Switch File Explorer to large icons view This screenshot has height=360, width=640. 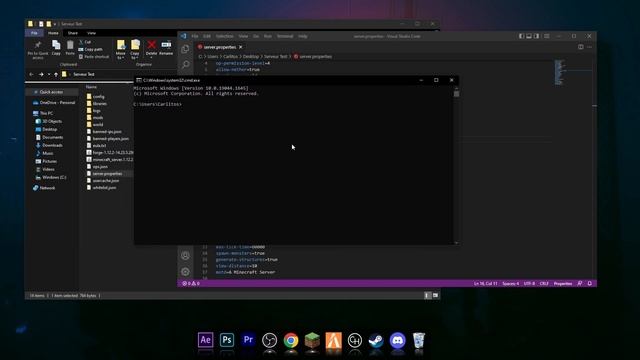[x=435, y=296]
